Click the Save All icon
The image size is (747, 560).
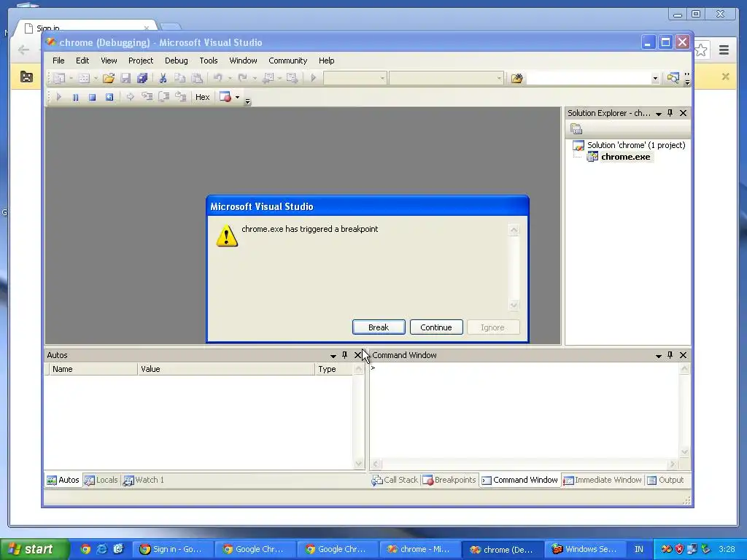click(142, 78)
